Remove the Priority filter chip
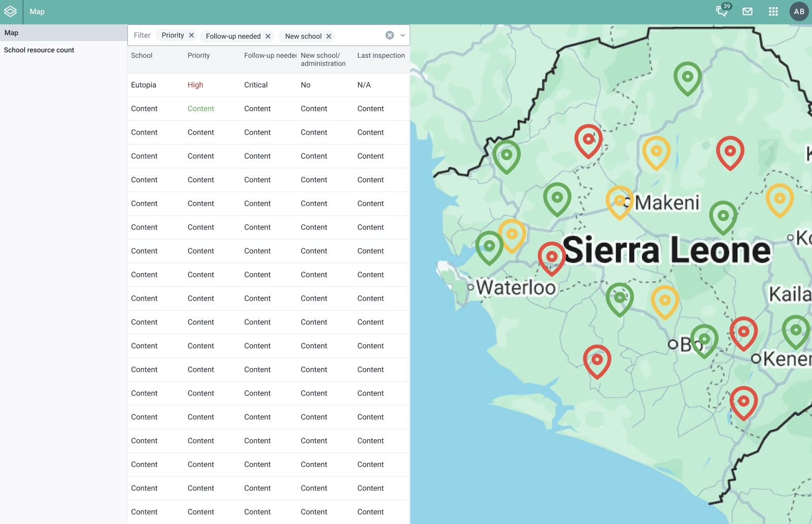This screenshot has height=524, width=812. click(x=191, y=36)
